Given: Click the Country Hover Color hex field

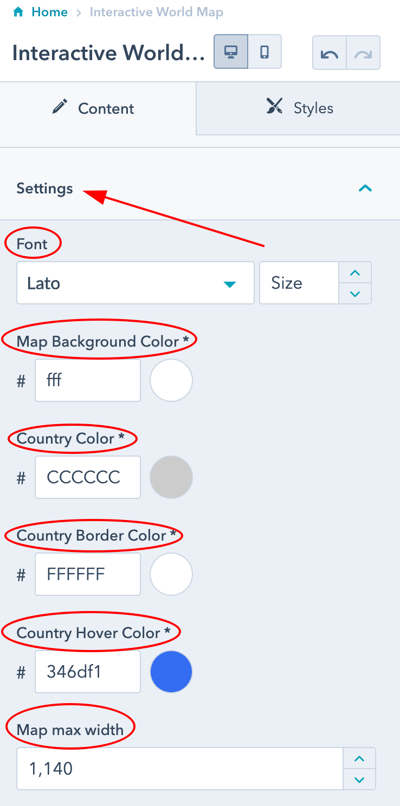Looking at the screenshot, I should click(x=87, y=671).
